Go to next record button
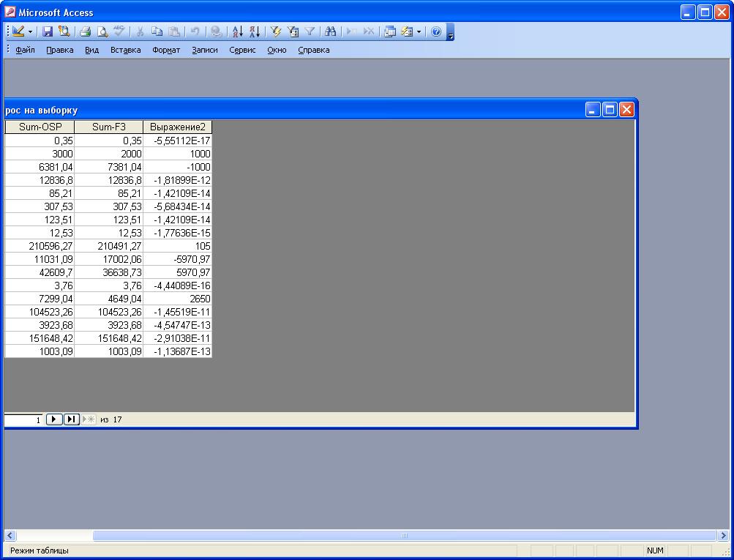 pyautogui.click(x=54, y=419)
